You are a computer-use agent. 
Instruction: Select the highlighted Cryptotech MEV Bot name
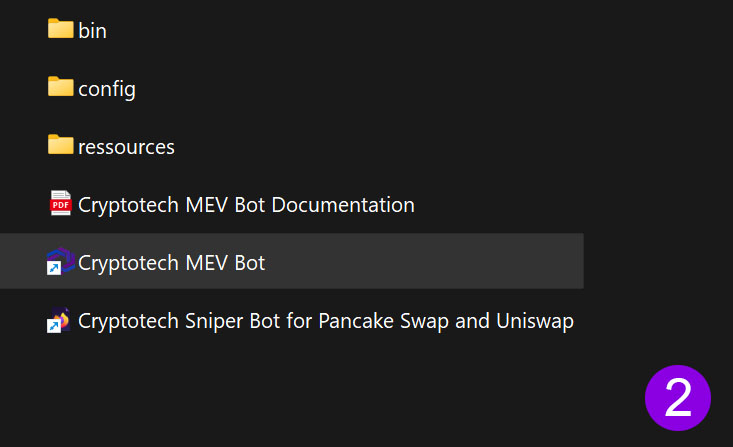click(x=172, y=263)
